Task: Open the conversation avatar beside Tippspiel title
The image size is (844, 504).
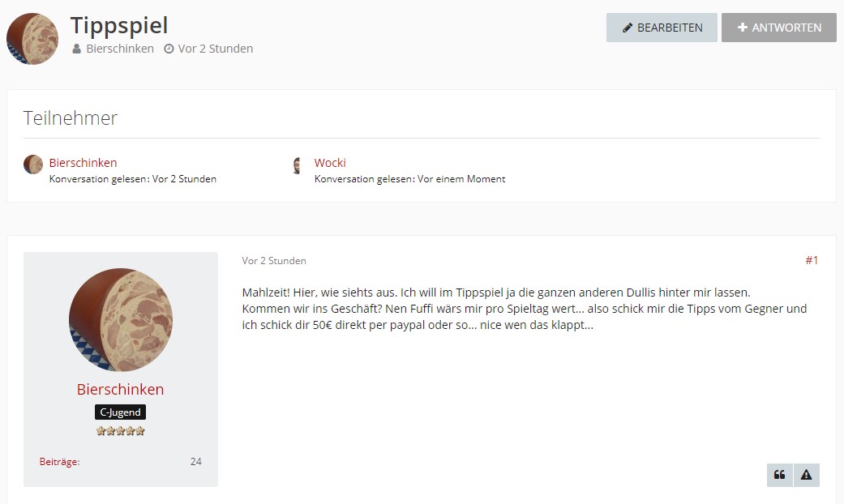Action: tap(32, 39)
